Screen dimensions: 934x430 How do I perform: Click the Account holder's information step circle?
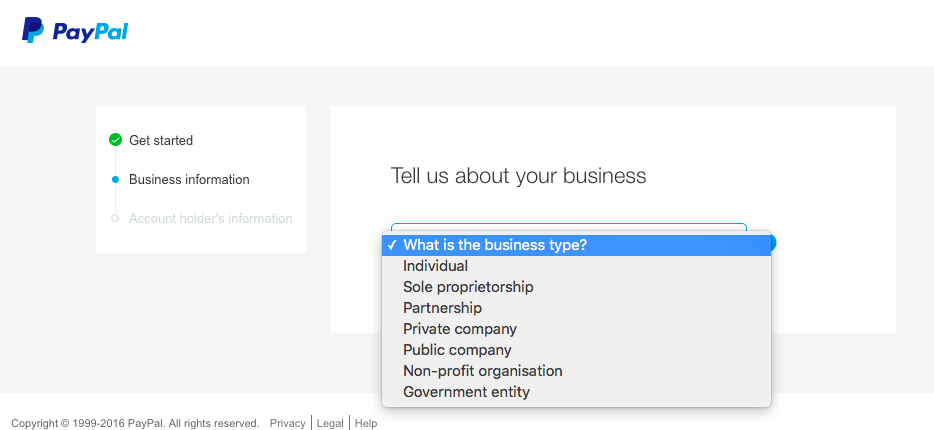(x=116, y=218)
